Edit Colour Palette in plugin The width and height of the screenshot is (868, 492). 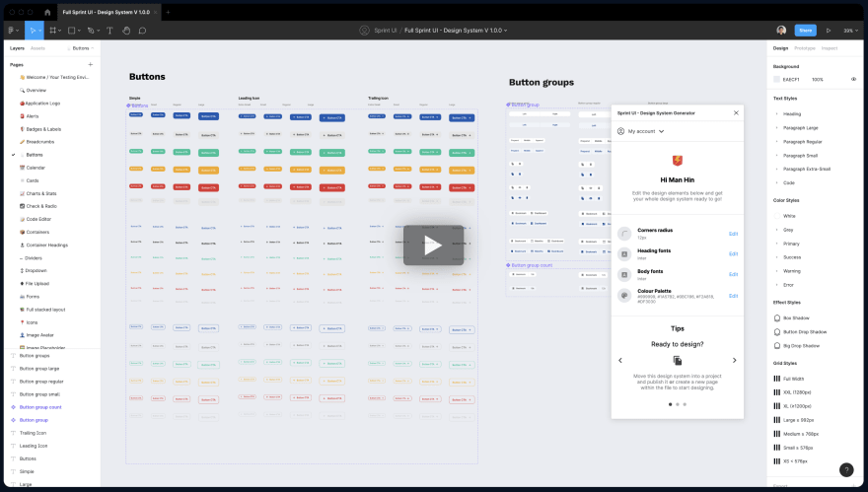tap(733, 296)
